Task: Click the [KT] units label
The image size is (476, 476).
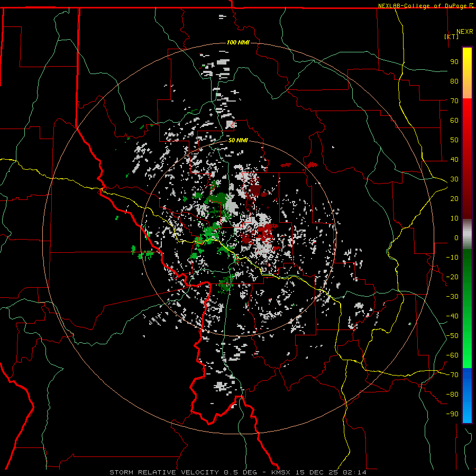Action: coord(452,36)
